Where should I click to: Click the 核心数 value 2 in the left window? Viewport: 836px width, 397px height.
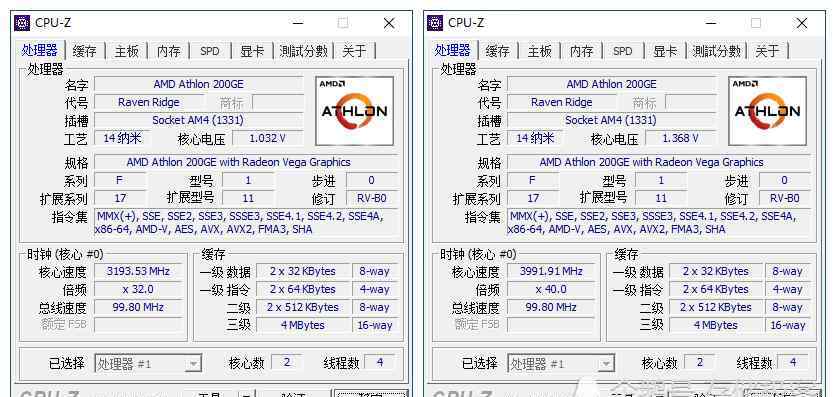pos(287,362)
